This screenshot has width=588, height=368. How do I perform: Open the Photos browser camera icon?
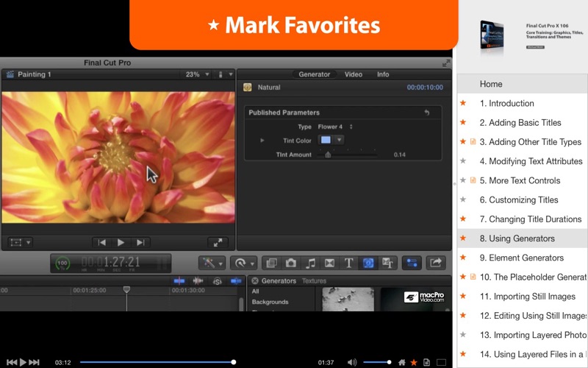tap(290, 263)
